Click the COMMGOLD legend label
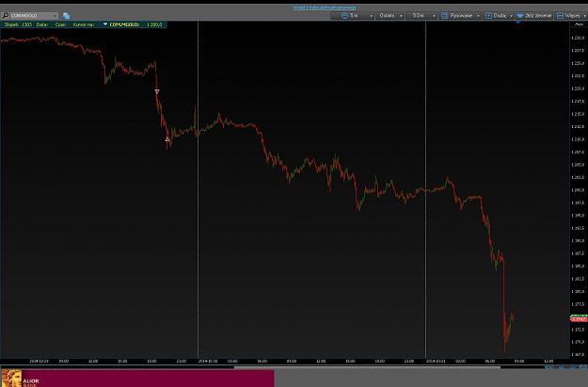This screenshot has width=588, height=387. [x=124, y=24]
